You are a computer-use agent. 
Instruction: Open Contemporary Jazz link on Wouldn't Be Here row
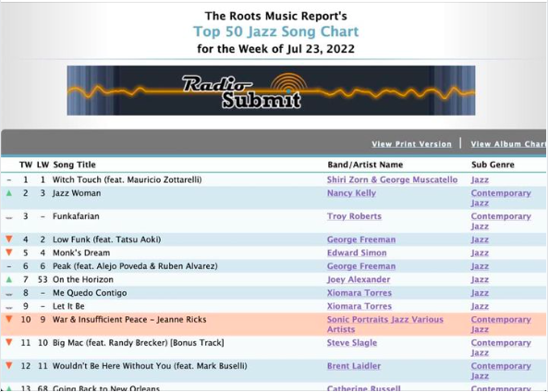click(x=501, y=371)
